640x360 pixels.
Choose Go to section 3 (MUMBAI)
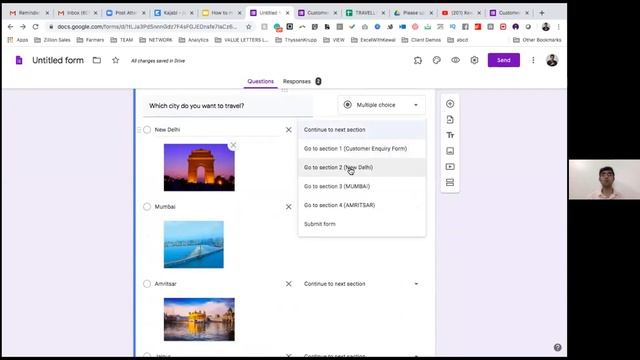click(x=362, y=186)
